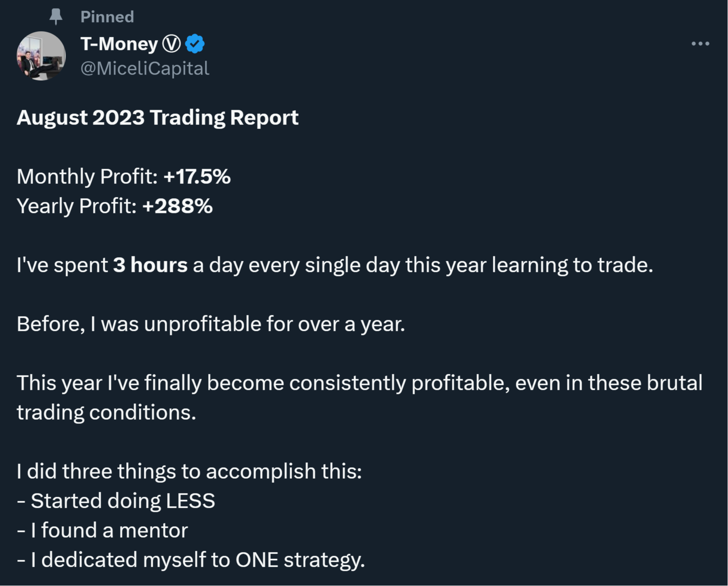The width and height of the screenshot is (728, 586).
Task: Click the bold +288% figure
Action: pyautogui.click(x=177, y=206)
